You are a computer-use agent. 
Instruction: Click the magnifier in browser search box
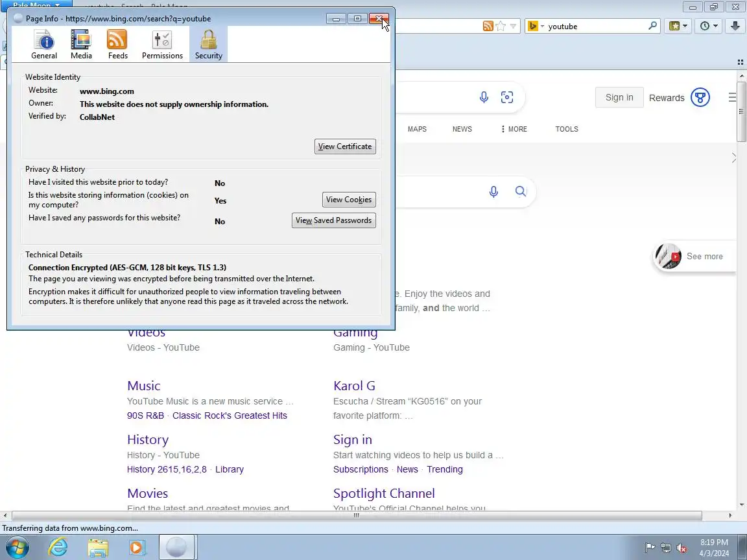click(x=653, y=26)
